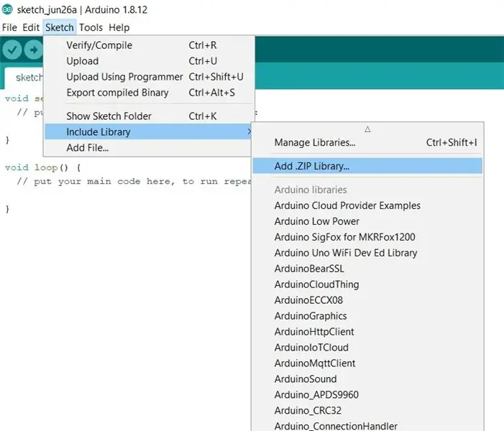Include the ArduinoCloudThing library
504x431 pixels.
(x=367, y=284)
